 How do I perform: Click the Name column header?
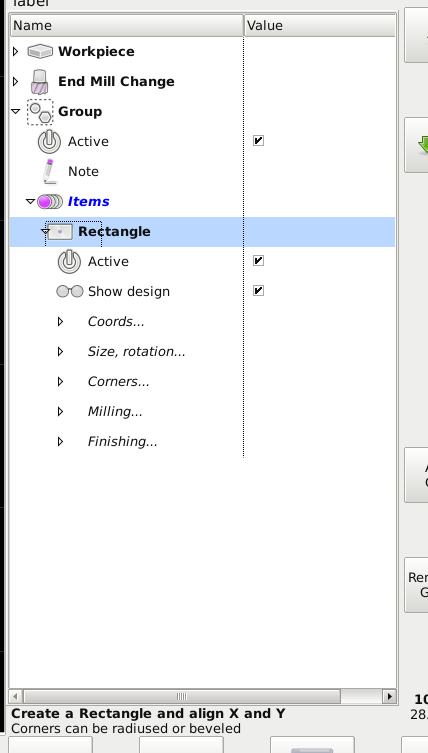[127, 25]
